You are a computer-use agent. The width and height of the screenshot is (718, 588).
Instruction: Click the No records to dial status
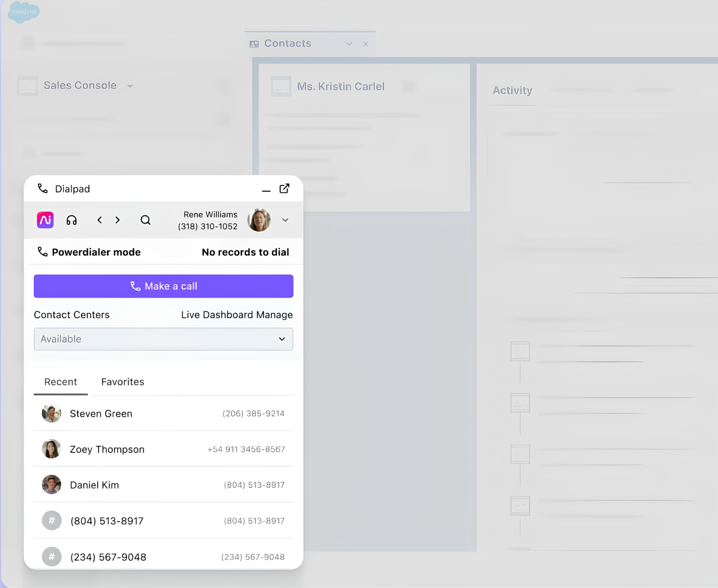pos(245,252)
